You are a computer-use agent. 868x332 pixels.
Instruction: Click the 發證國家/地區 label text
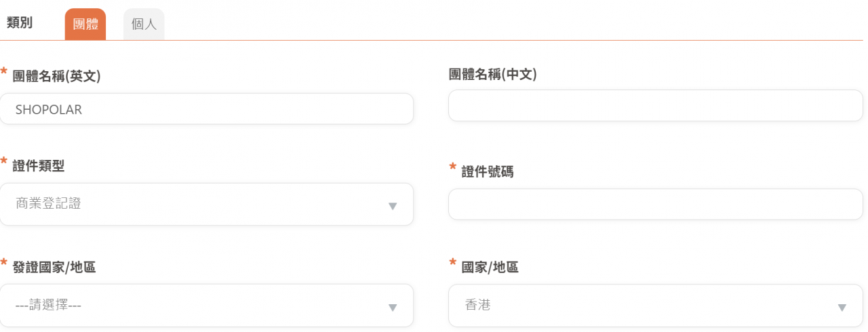[x=54, y=267]
